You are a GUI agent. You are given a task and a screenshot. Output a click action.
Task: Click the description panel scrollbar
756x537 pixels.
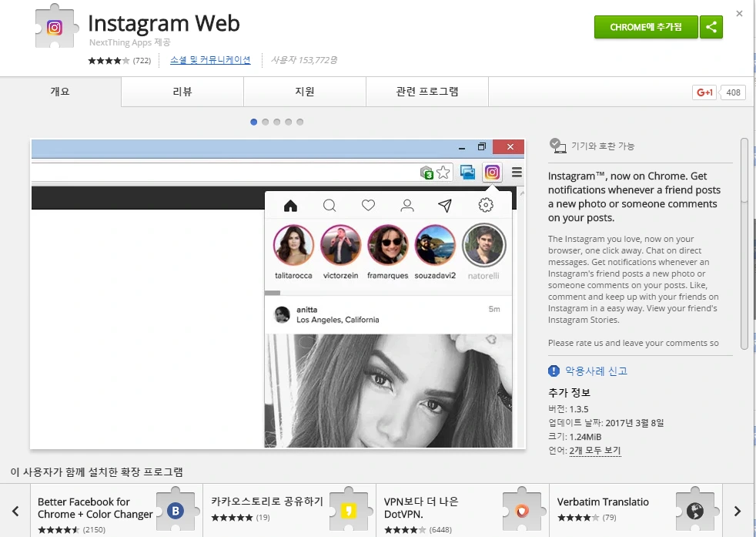(x=744, y=243)
